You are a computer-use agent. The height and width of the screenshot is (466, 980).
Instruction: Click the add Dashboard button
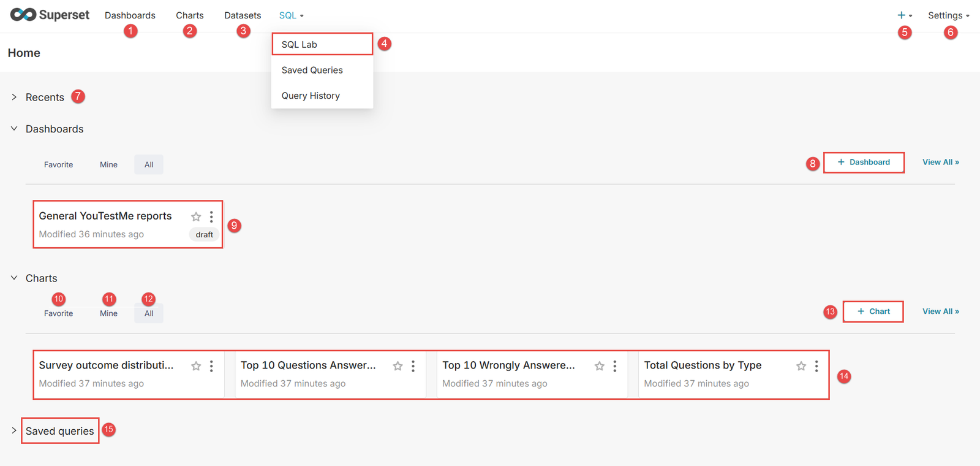tap(864, 162)
